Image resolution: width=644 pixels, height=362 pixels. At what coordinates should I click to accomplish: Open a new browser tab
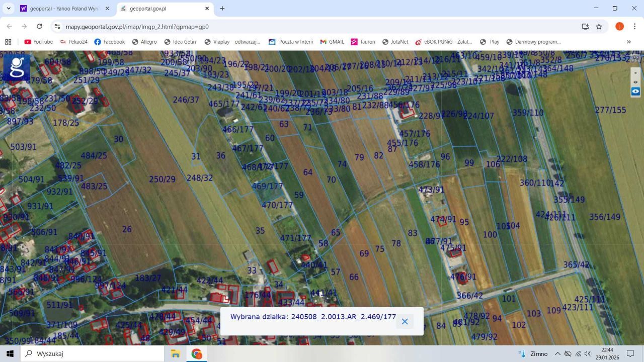[x=222, y=9]
